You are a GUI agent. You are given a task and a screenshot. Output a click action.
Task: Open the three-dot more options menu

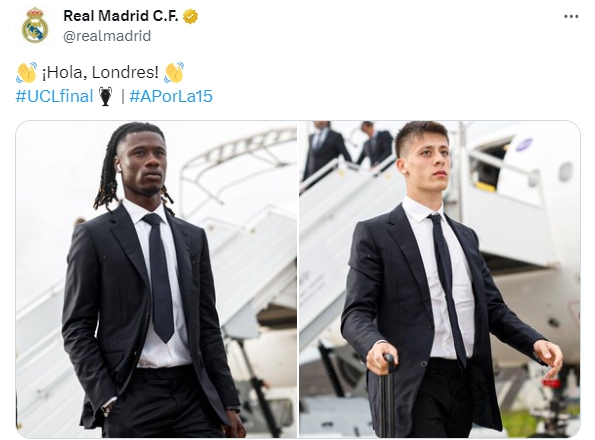571,16
